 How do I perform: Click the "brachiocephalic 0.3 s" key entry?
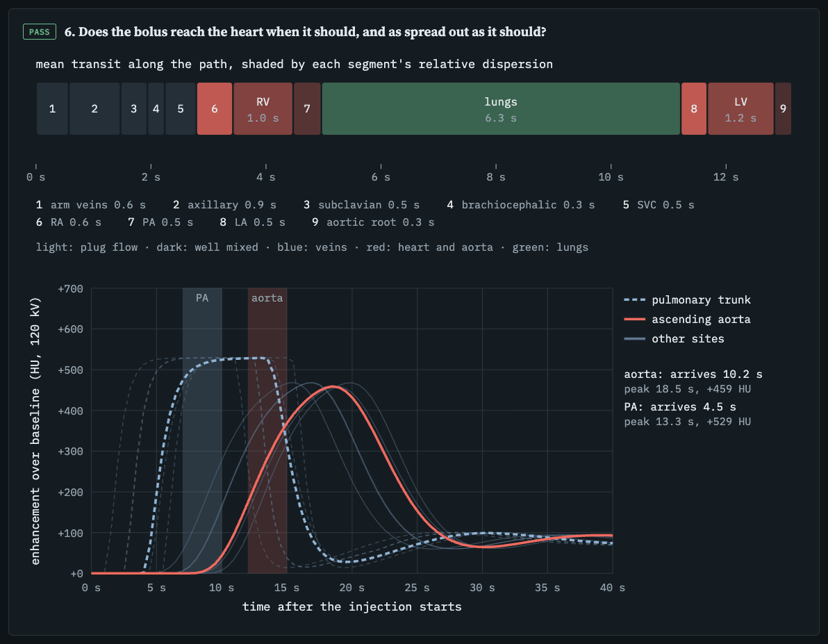point(521,205)
